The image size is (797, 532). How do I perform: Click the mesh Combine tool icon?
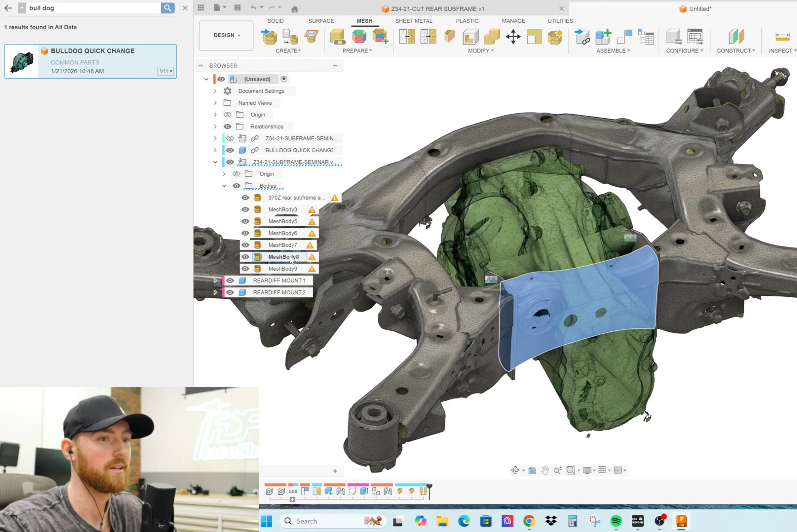point(492,37)
